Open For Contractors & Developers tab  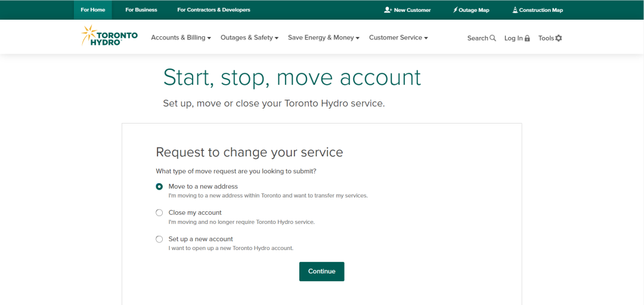click(213, 10)
